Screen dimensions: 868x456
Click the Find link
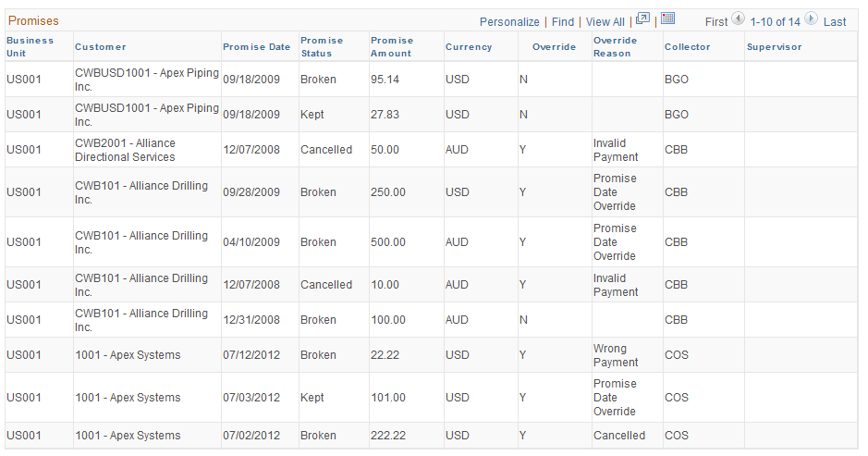[x=563, y=21]
